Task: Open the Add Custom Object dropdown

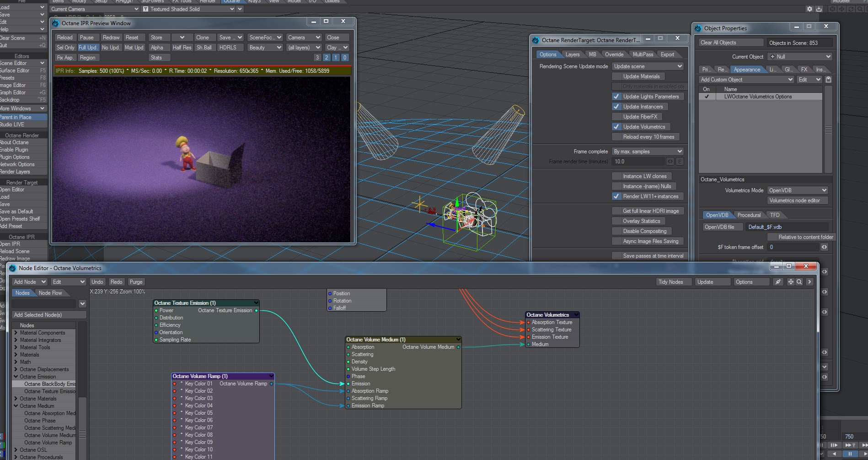Action: (x=746, y=80)
